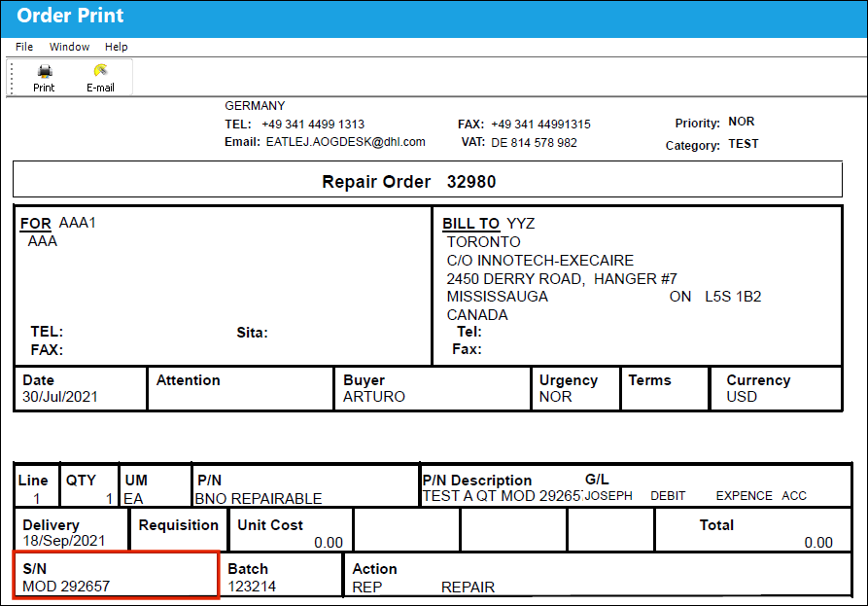868x606 pixels.
Task: Click the fax number +49 341 44991315
Action: pyautogui.click(x=540, y=125)
